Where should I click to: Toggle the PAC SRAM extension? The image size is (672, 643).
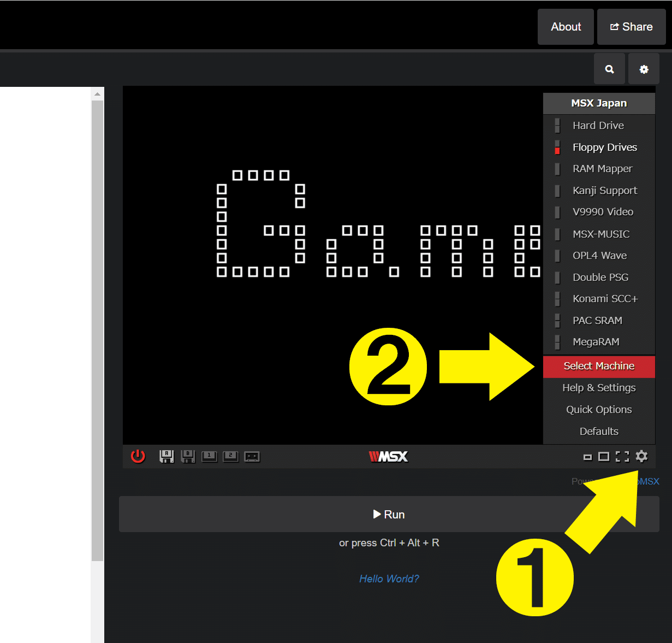coord(599,321)
